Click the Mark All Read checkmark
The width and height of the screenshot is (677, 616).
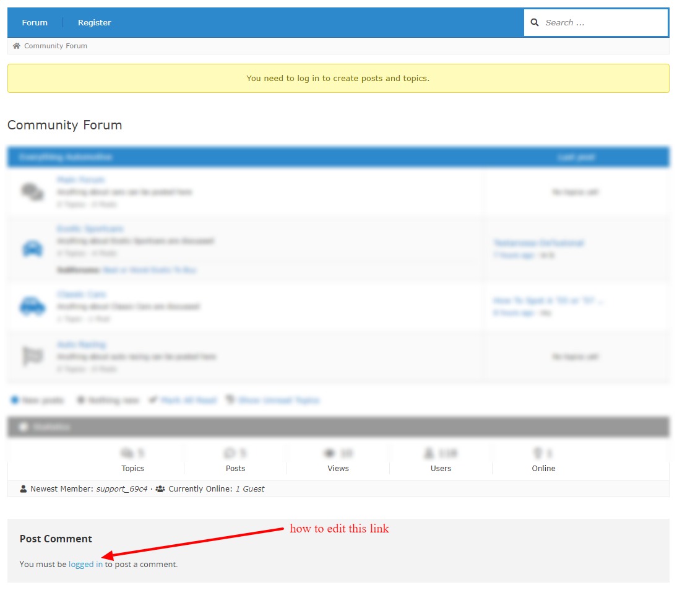153,399
